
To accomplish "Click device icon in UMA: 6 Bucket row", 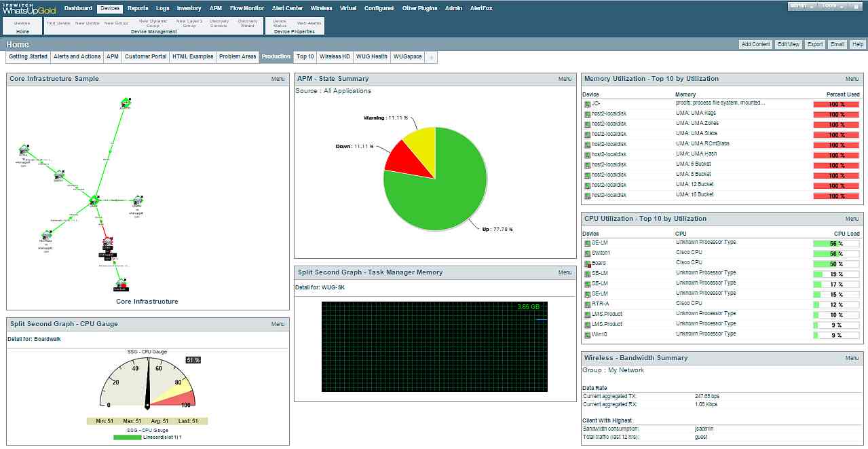I will pyautogui.click(x=588, y=165).
